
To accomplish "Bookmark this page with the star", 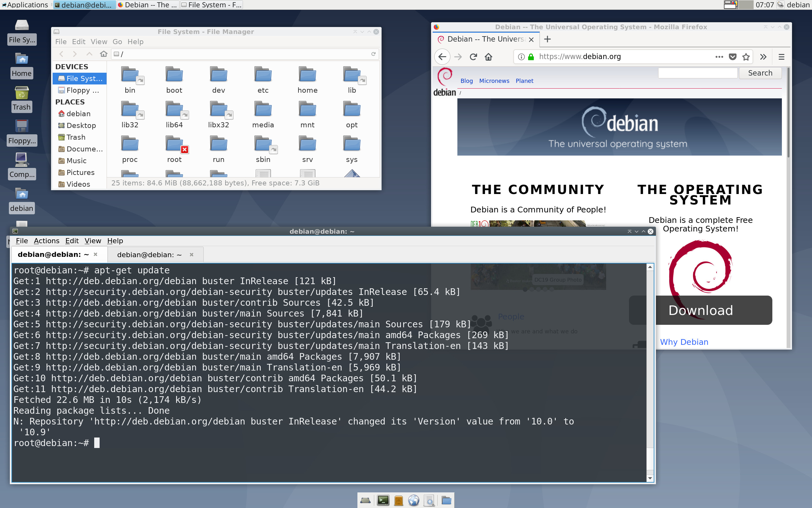I will tap(746, 57).
